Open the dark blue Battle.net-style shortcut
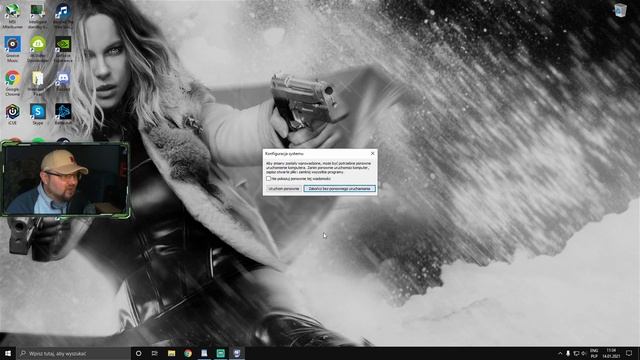Image resolution: width=640 pixels, height=360 pixels. (63, 114)
